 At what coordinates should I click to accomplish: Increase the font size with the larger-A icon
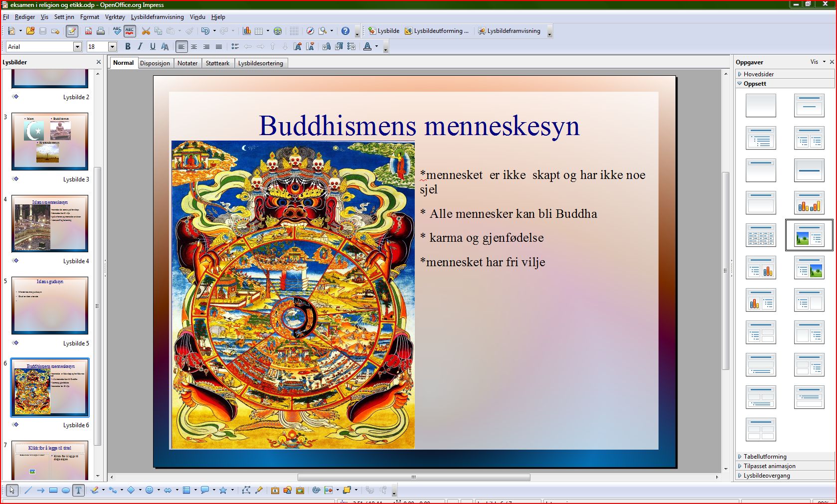(298, 46)
